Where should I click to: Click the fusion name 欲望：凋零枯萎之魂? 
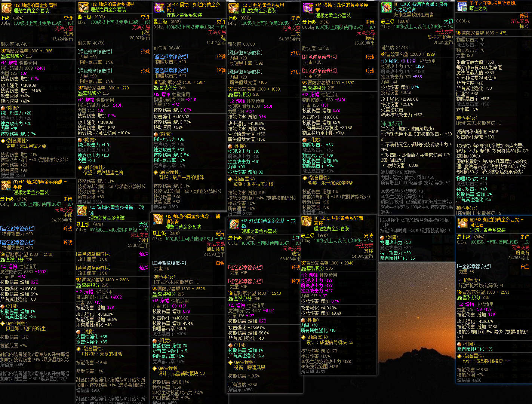(254, 184)
